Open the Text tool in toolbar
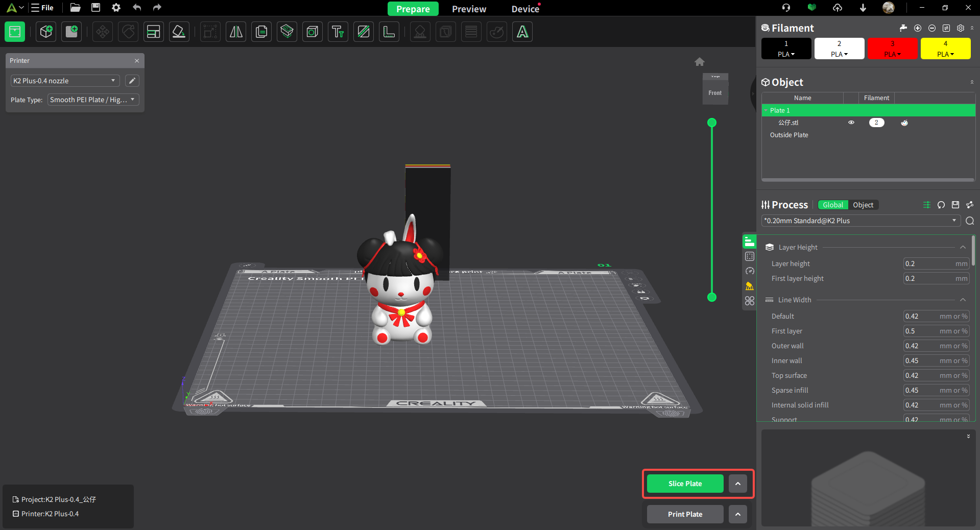 point(338,32)
